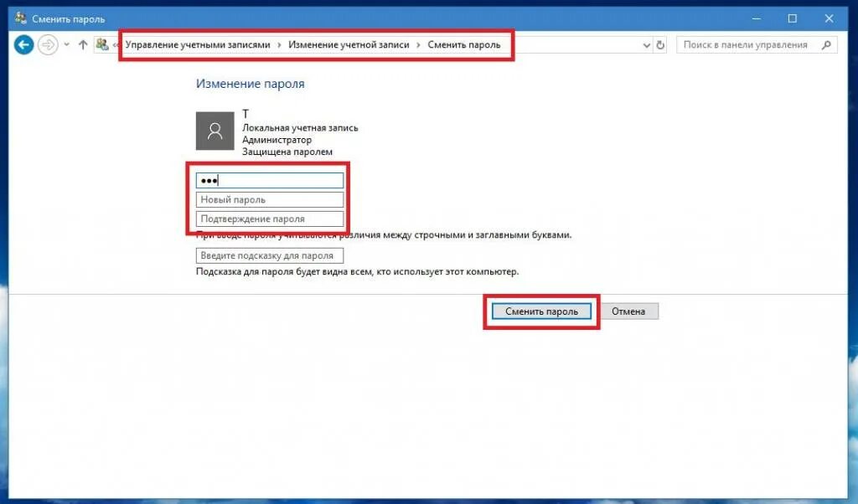
Task: Click the search magnifier icon
Action: point(826,45)
